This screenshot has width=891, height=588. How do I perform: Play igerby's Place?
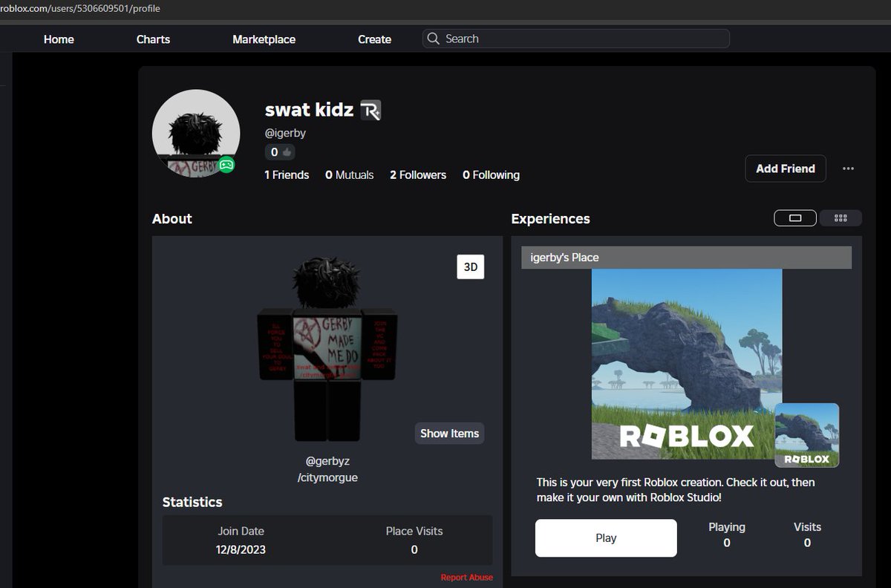tap(606, 538)
